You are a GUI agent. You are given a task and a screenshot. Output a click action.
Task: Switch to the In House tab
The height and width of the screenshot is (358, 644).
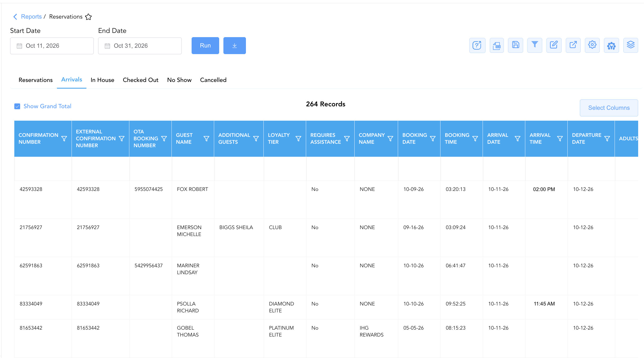click(x=102, y=80)
